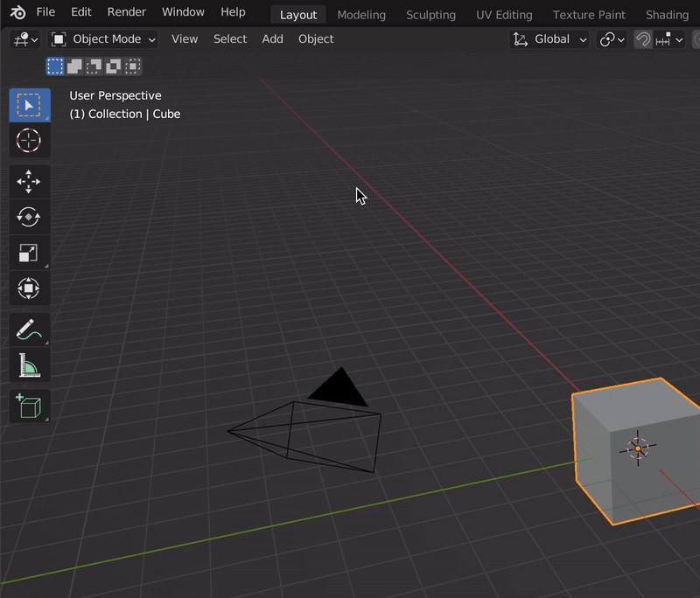
Task: Click the Blender logo icon
Action: tap(17, 13)
